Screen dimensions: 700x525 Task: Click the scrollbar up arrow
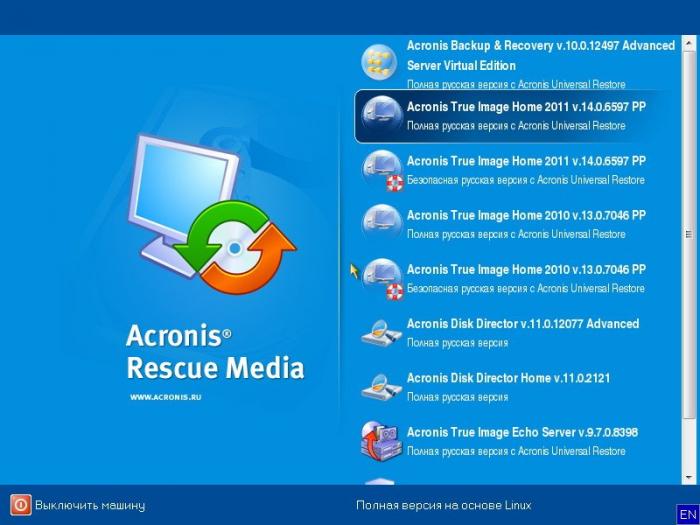pos(689,44)
